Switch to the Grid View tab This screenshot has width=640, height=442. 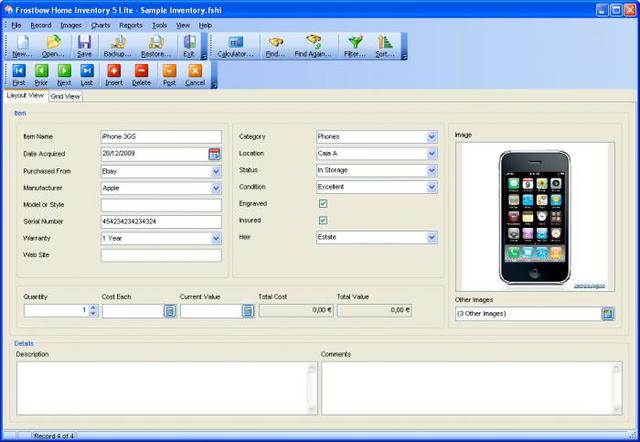(x=65, y=96)
